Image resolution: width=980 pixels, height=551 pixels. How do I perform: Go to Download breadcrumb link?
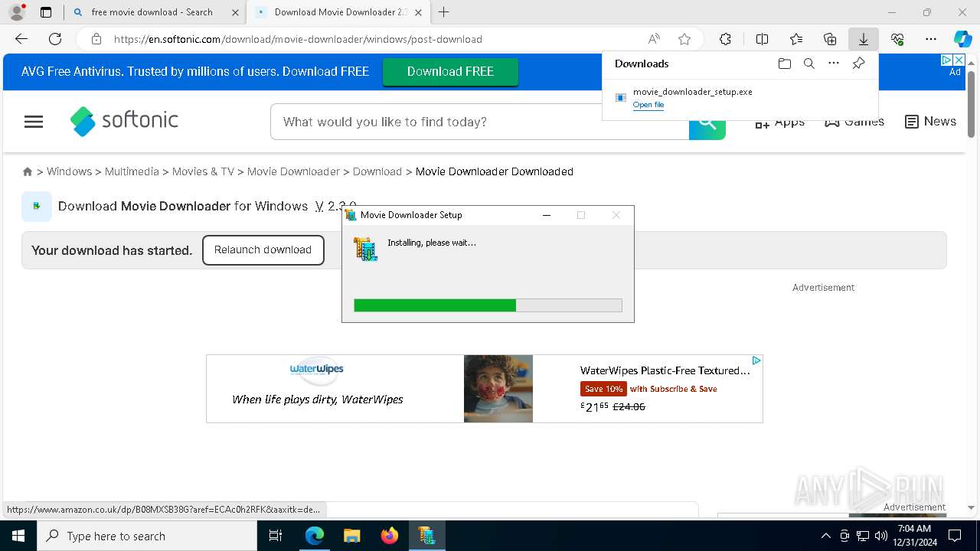tap(377, 171)
